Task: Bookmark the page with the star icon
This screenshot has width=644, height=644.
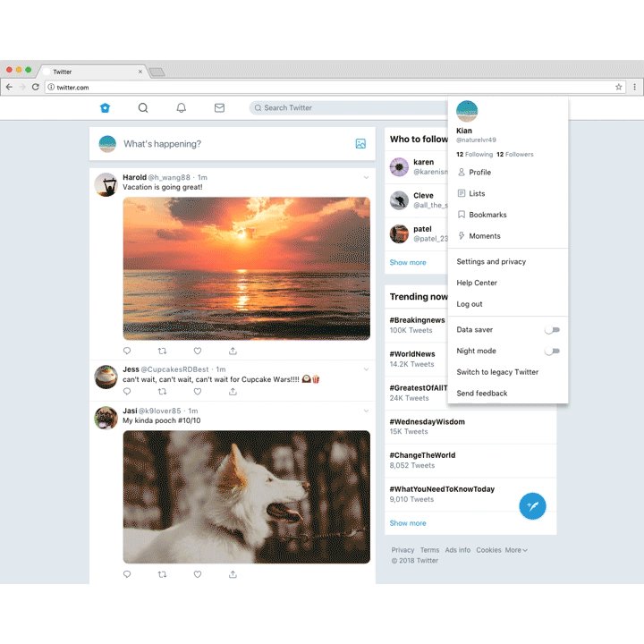Action: (x=619, y=87)
